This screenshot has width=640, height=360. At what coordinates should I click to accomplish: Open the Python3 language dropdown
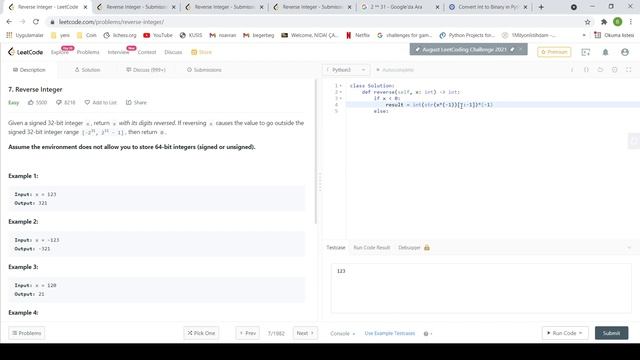(346, 70)
